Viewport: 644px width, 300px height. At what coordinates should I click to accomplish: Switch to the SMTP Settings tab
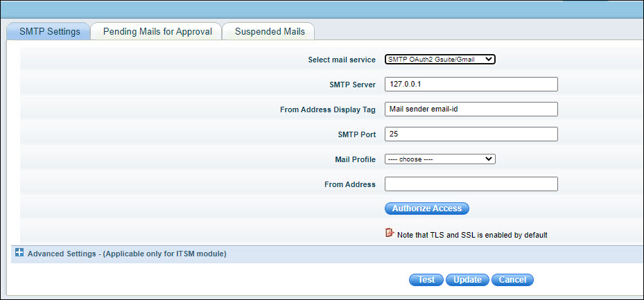point(49,32)
